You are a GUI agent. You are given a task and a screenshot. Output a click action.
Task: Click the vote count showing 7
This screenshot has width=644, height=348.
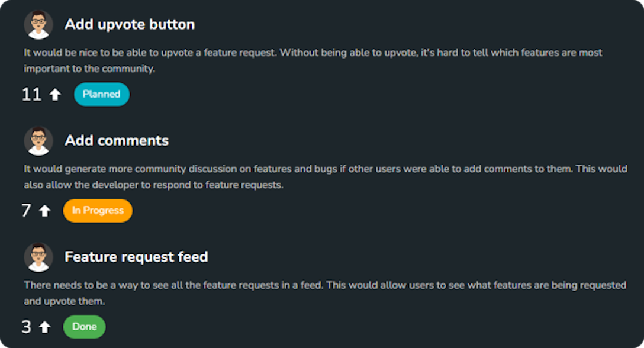(26, 211)
